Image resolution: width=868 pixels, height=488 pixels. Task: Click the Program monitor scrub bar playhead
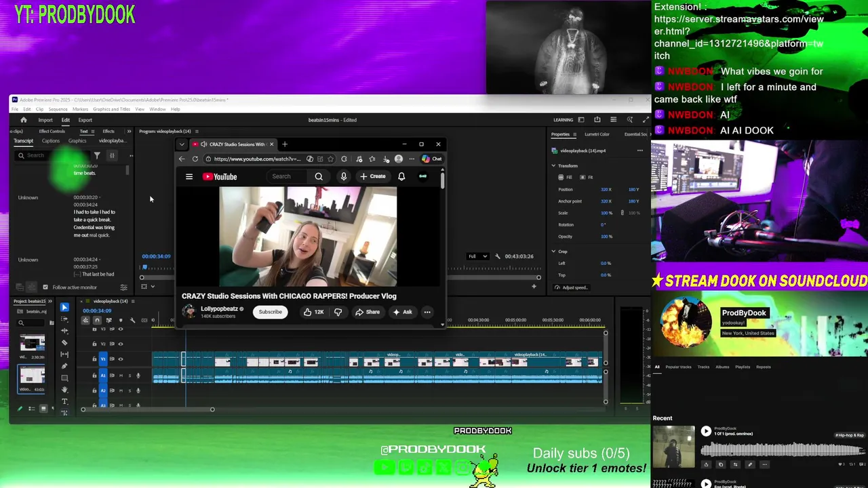pyautogui.click(x=144, y=268)
